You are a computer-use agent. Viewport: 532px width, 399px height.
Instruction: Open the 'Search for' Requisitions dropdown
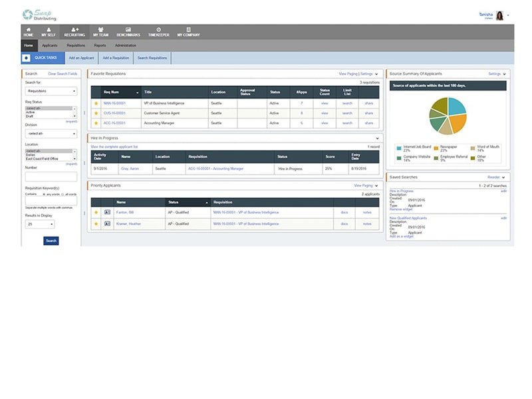coord(51,91)
